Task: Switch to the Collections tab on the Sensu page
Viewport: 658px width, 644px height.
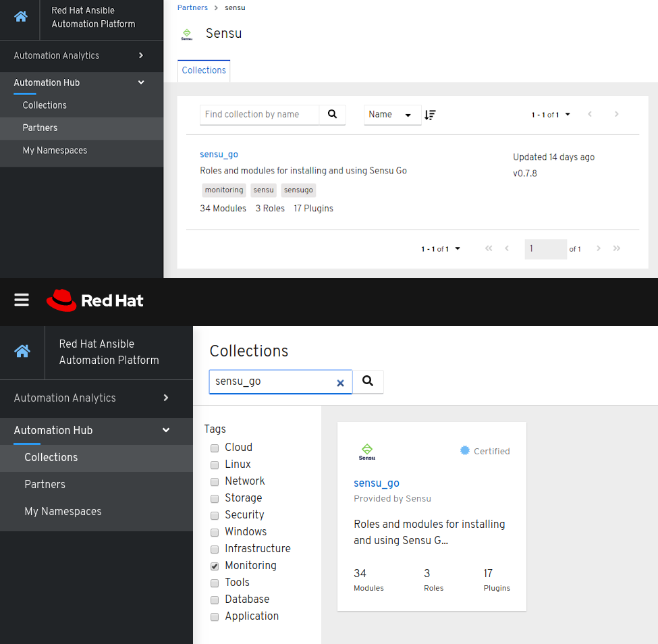Action: (203, 70)
